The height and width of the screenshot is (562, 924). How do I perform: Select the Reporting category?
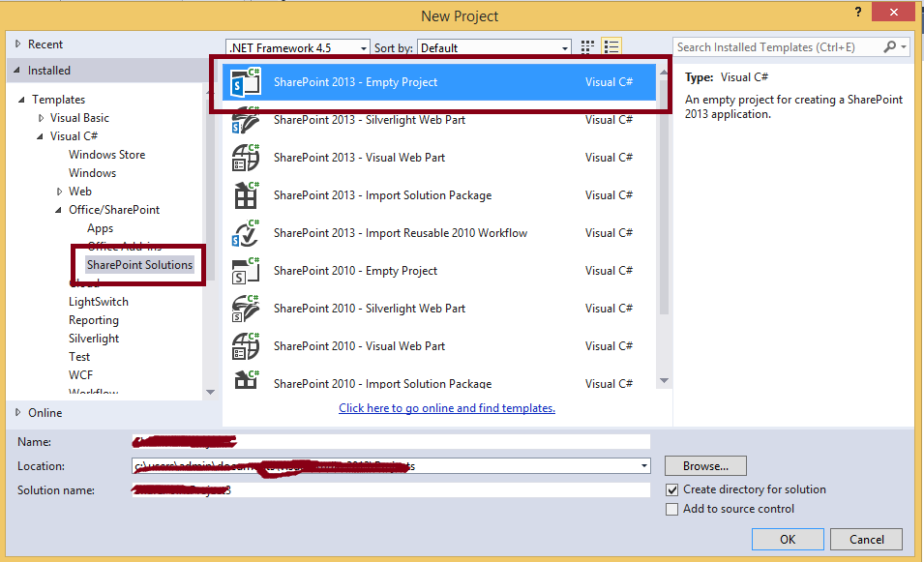pyautogui.click(x=94, y=320)
